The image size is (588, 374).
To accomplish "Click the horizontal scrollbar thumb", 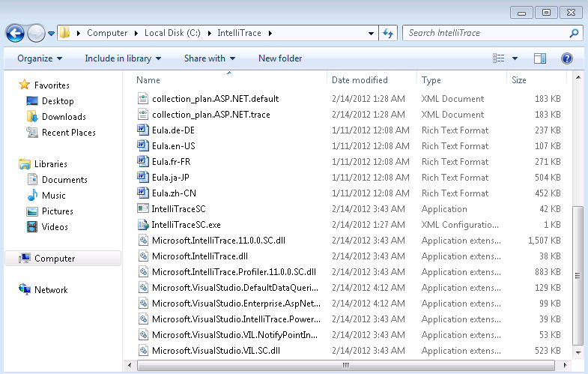I will (x=346, y=365).
